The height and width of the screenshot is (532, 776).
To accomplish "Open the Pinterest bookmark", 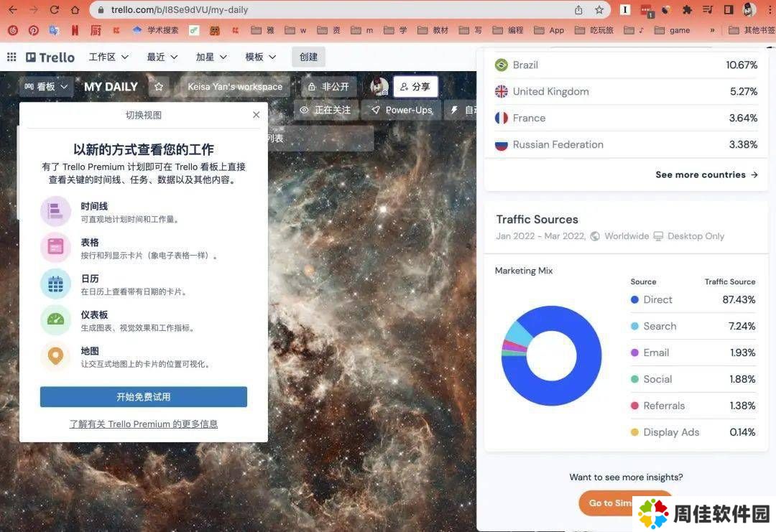I will 34,30.
